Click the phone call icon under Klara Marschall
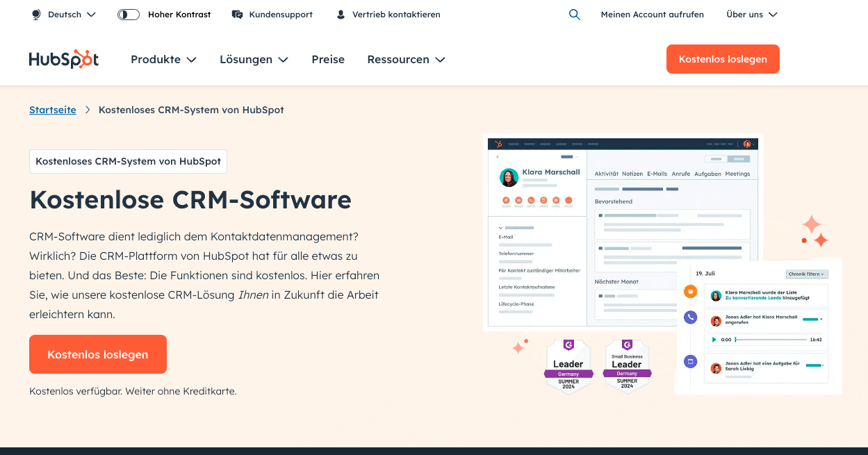This screenshot has width=868, height=455. (x=531, y=201)
